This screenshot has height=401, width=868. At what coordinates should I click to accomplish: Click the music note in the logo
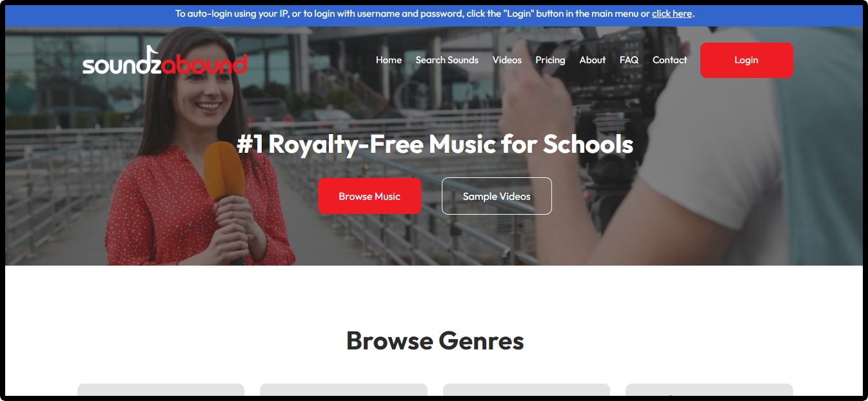click(153, 52)
